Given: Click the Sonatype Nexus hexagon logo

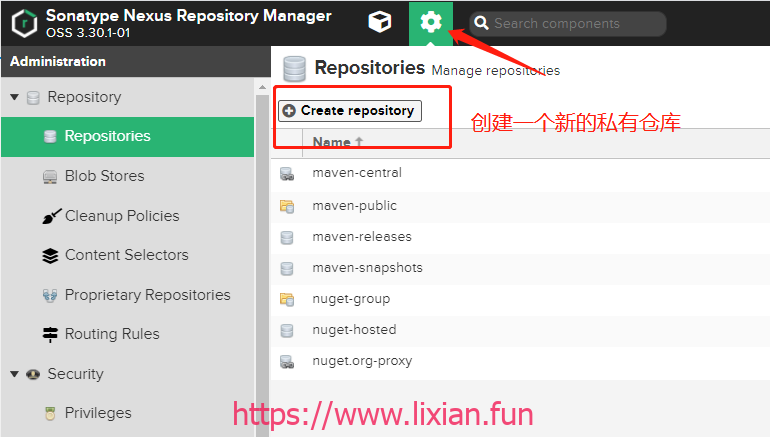Looking at the screenshot, I should 25,23.
